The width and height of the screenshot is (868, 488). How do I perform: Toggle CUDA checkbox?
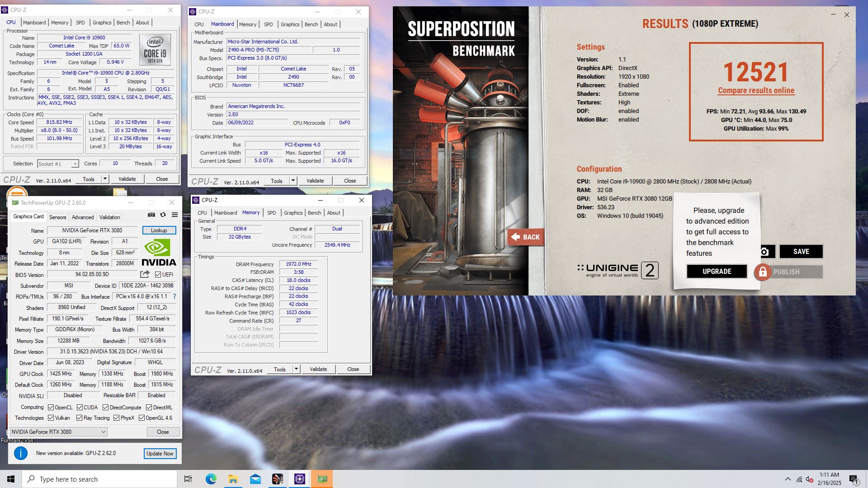80,408
